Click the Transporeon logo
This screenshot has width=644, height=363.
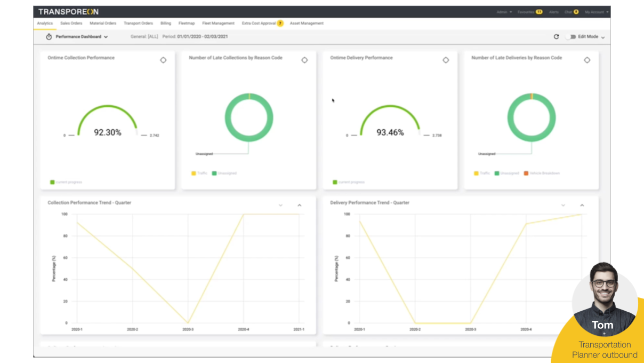tap(68, 12)
